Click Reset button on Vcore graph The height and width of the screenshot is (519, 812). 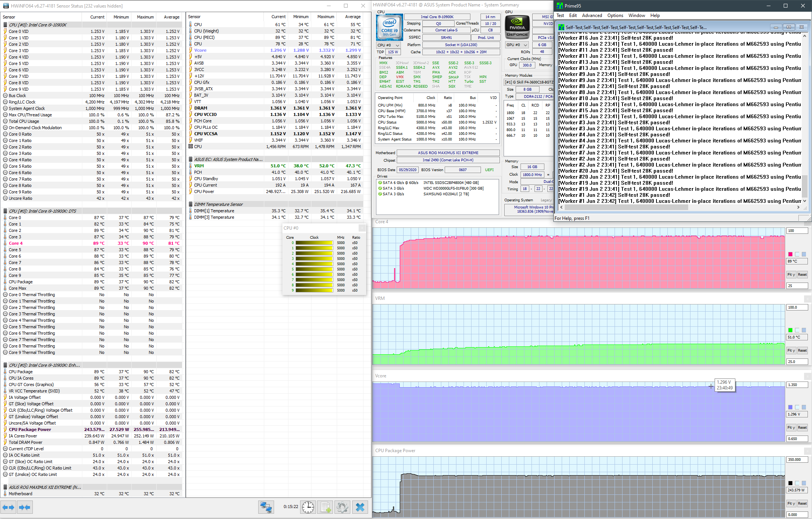pyautogui.click(x=802, y=428)
